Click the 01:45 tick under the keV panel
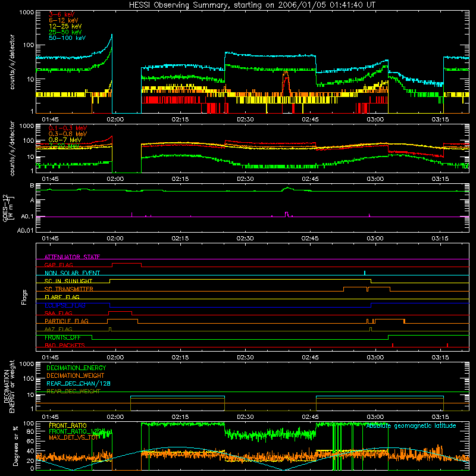 (50, 120)
